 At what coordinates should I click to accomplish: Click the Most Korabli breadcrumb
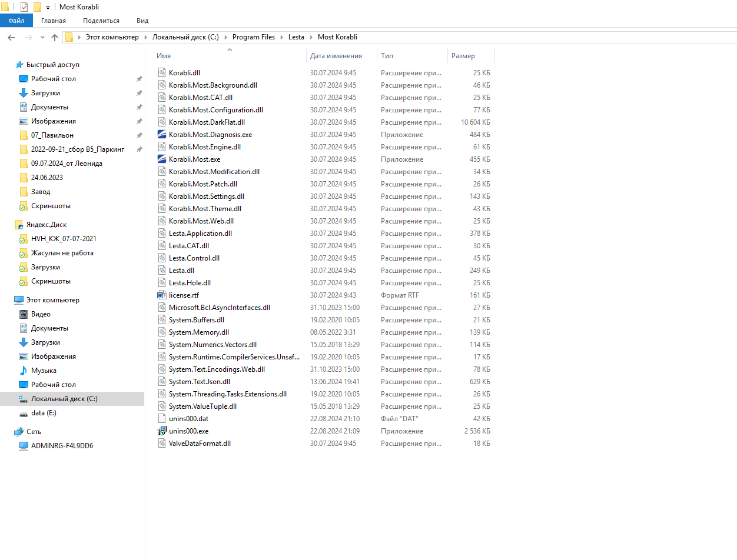point(337,37)
